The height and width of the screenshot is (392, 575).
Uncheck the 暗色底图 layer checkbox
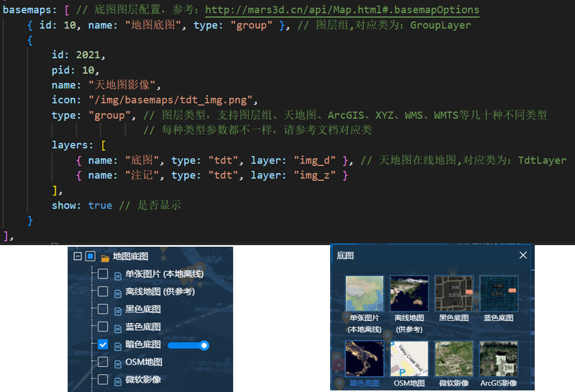click(x=103, y=345)
